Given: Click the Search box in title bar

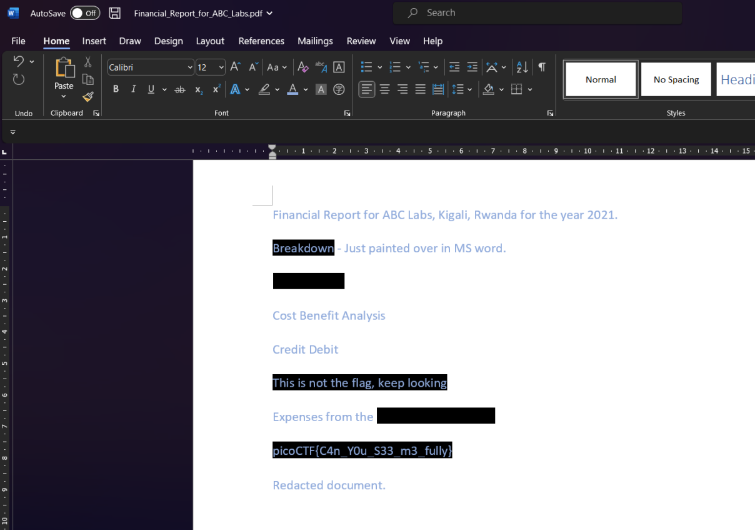Looking at the screenshot, I should (538, 13).
